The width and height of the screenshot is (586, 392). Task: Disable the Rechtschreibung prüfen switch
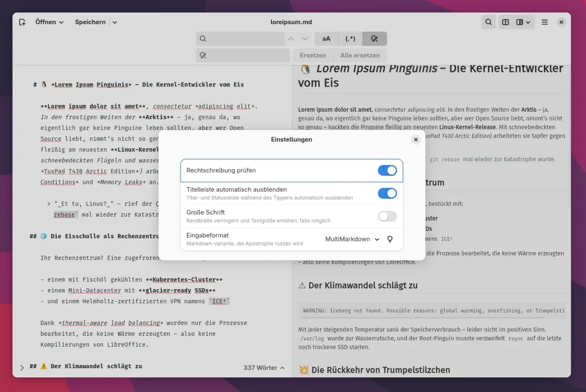pyautogui.click(x=387, y=171)
